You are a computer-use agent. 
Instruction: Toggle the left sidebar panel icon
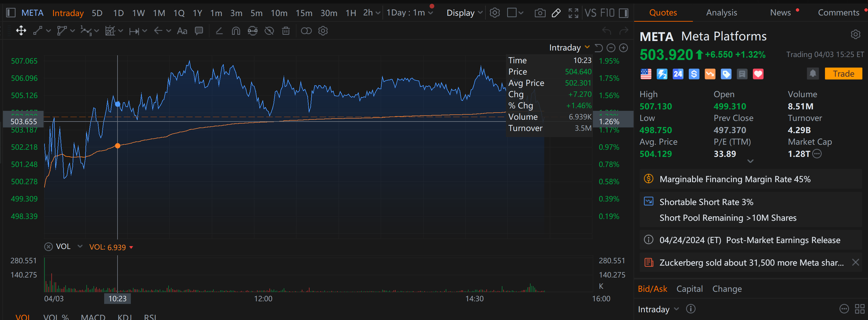11,13
